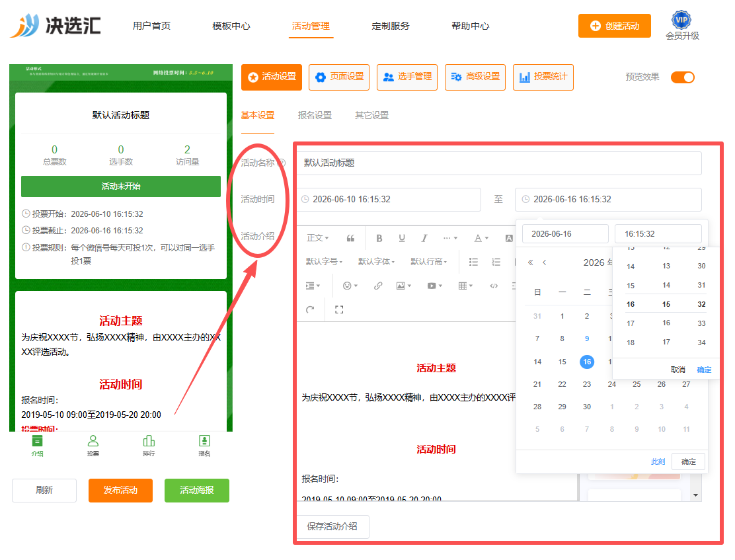This screenshot has width=735, height=560.
Task: Select the 投票统计 section button
Action: [x=543, y=77]
